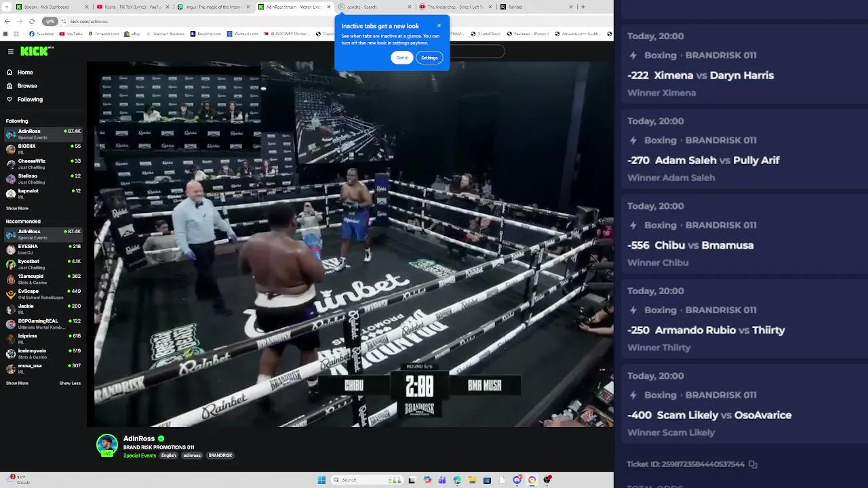Image resolution: width=868 pixels, height=488 pixels.
Task: Click Chibu vs Bmamusa bet
Action: [x=745, y=234]
